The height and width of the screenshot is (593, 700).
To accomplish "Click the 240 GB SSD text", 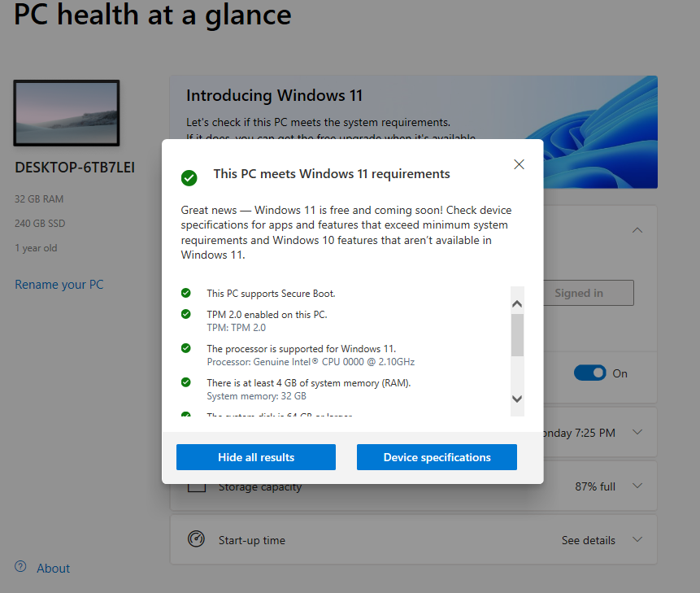I will (x=40, y=223).
